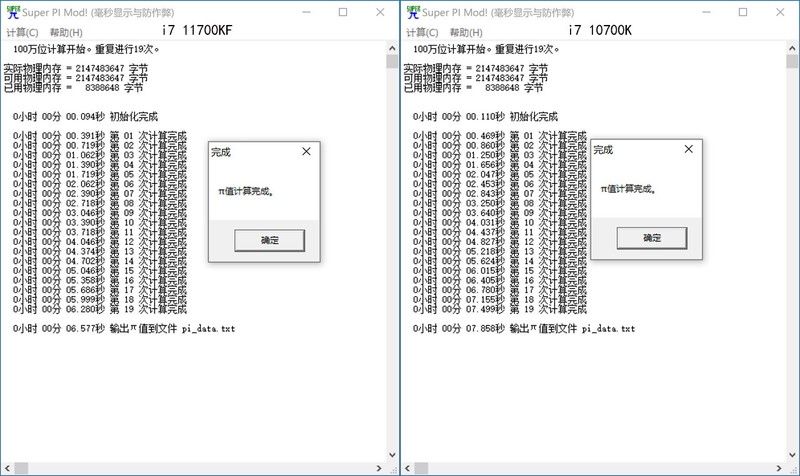Select the '06.577秒 输出π值到文件' line

click(x=124, y=329)
